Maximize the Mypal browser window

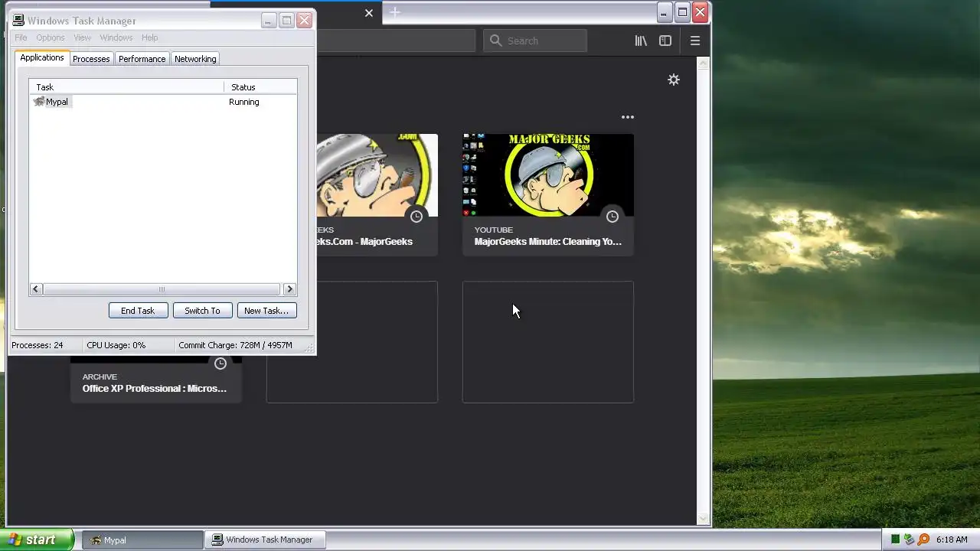(682, 12)
